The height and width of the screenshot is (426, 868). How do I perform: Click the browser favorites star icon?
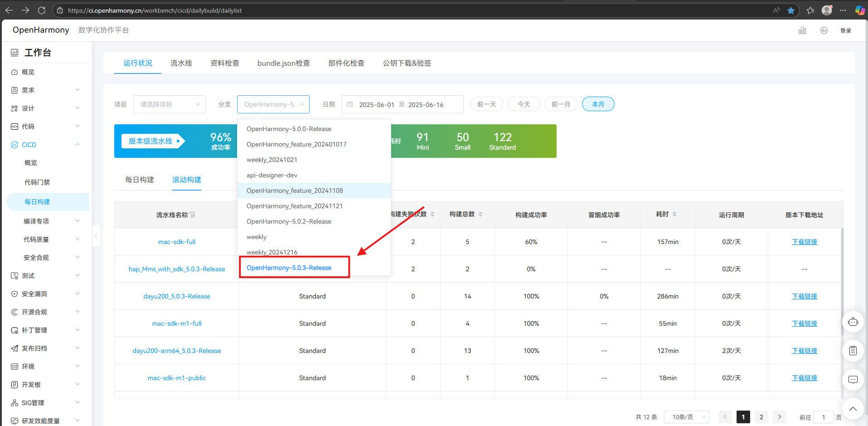pyautogui.click(x=791, y=10)
